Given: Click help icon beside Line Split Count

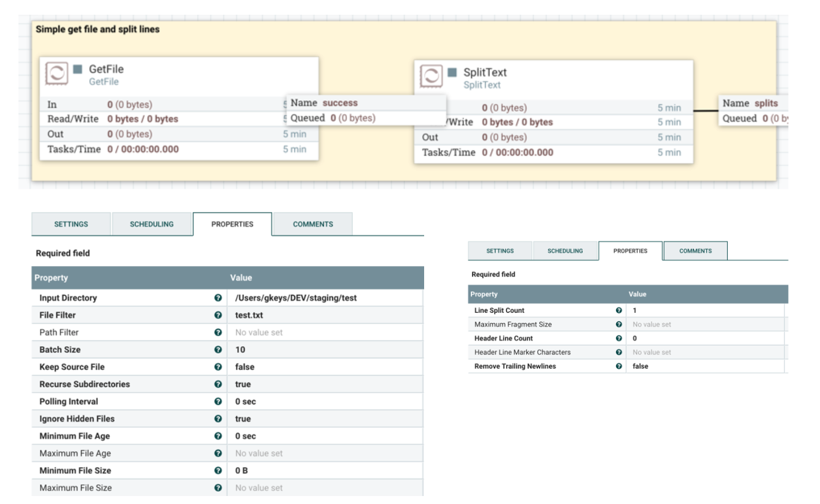Looking at the screenshot, I should point(619,310).
